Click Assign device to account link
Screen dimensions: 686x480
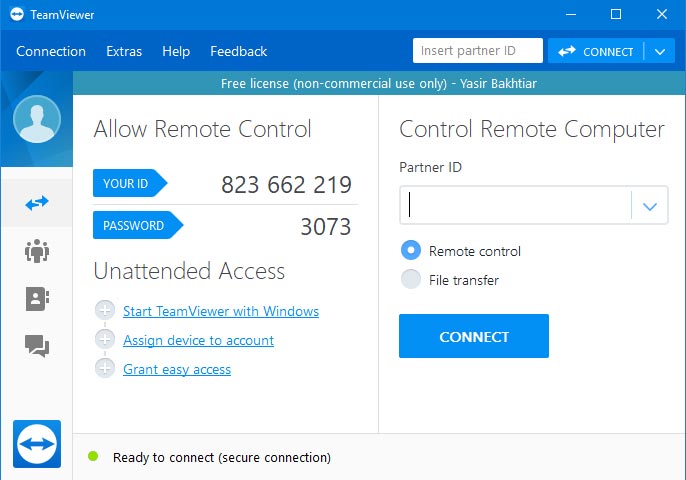click(x=199, y=340)
